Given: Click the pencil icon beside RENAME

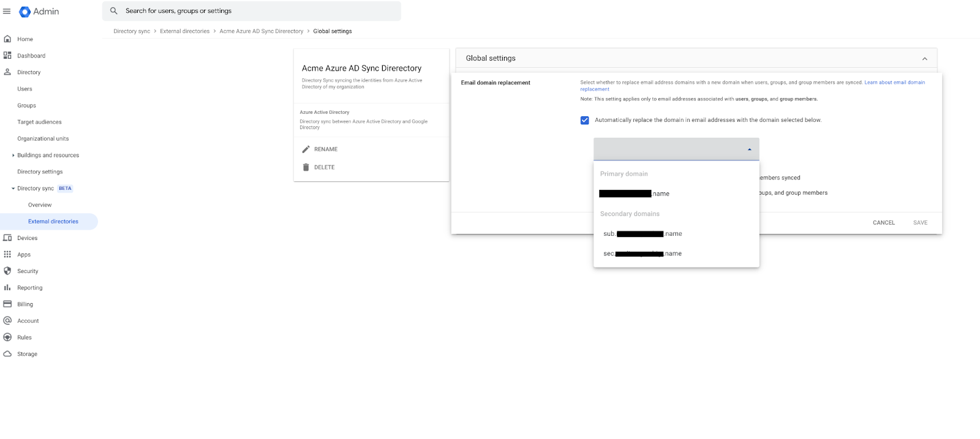Looking at the screenshot, I should point(306,149).
